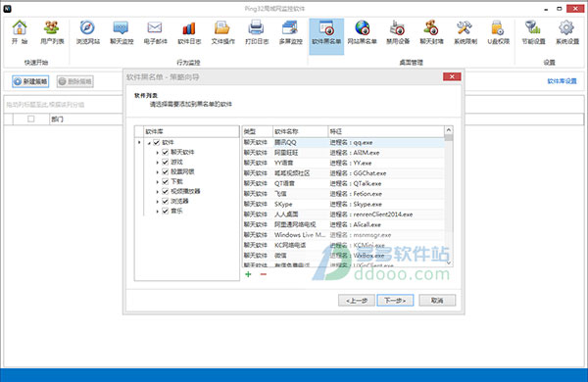Viewport: 588px width, 382px height.
Task: Expand the 浏览器 tree node arrow
Action: tap(158, 202)
